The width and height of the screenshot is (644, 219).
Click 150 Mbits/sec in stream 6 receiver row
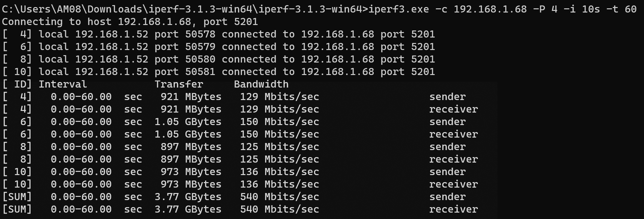click(280, 134)
